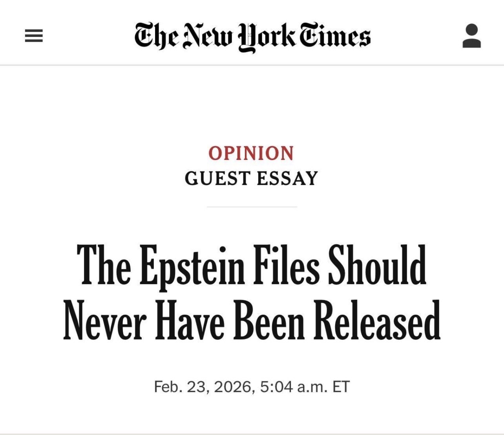Click the account profile icon
This screenshot has height=435, width=504.
tap(471, 36)
